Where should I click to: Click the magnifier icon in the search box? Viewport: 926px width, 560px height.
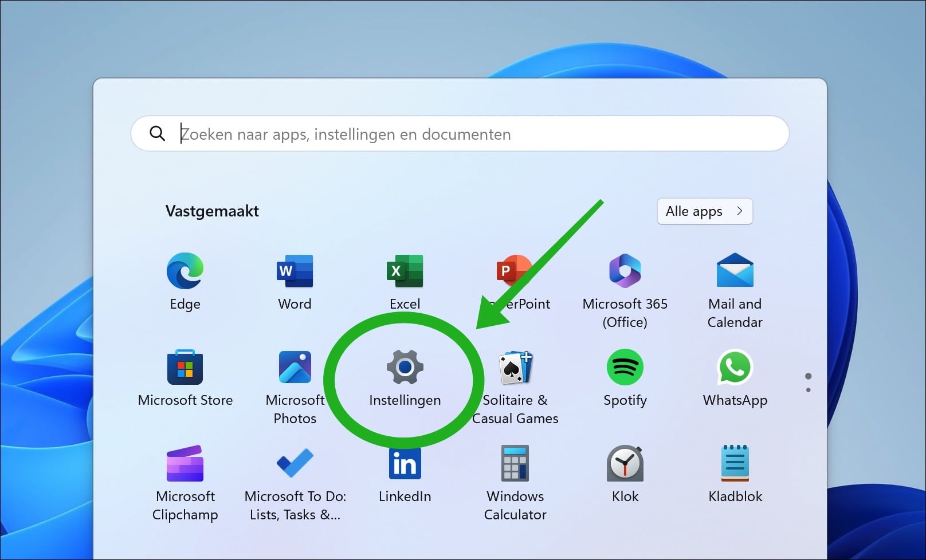click(x=157, y=133)
